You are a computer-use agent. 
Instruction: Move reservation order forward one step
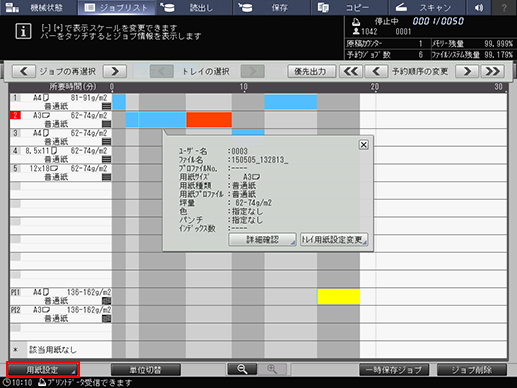(467, 71)
